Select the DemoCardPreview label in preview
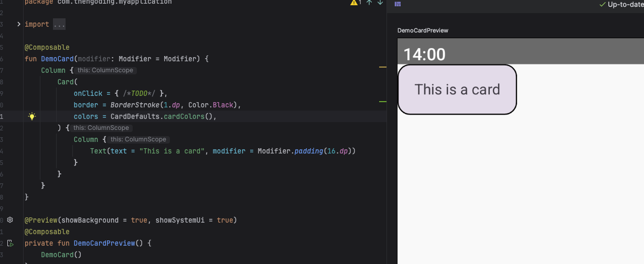 [423, 30]
